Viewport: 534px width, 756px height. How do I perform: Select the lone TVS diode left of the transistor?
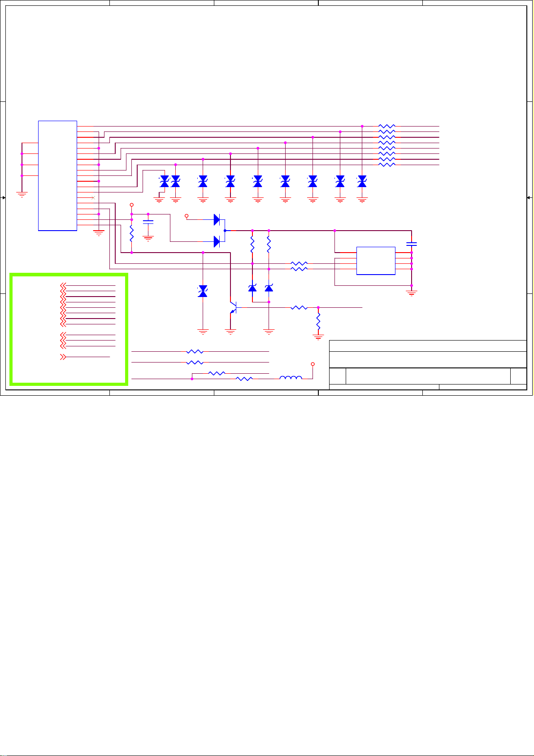click(203, 291)
